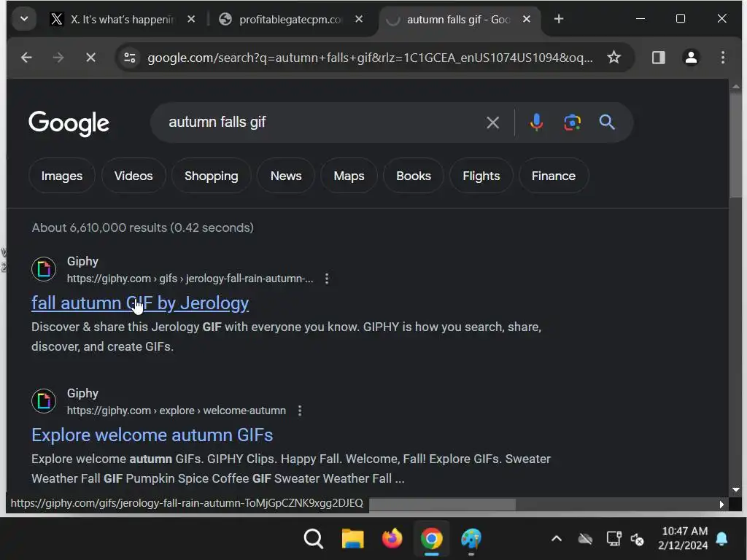
Task: Click the vertical scrollbar thumb
Action: coord(736,145)
